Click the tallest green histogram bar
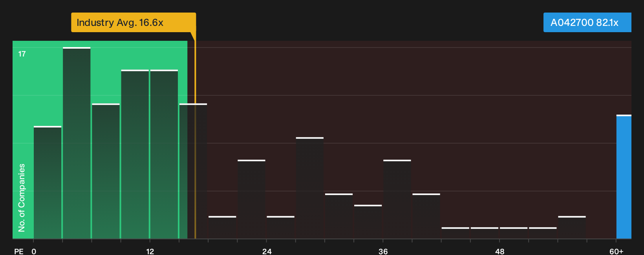 click(77, 143)
